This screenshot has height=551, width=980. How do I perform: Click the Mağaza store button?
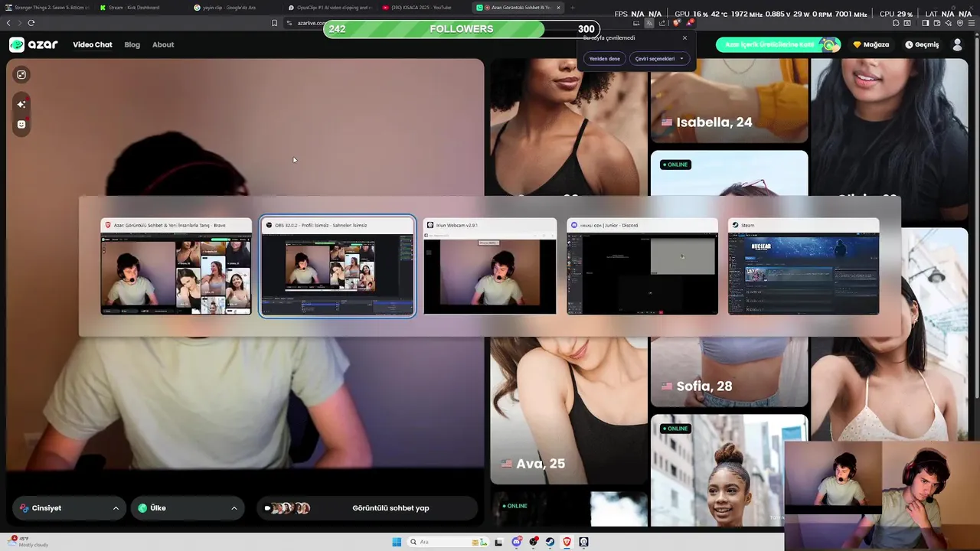(871, 44)
